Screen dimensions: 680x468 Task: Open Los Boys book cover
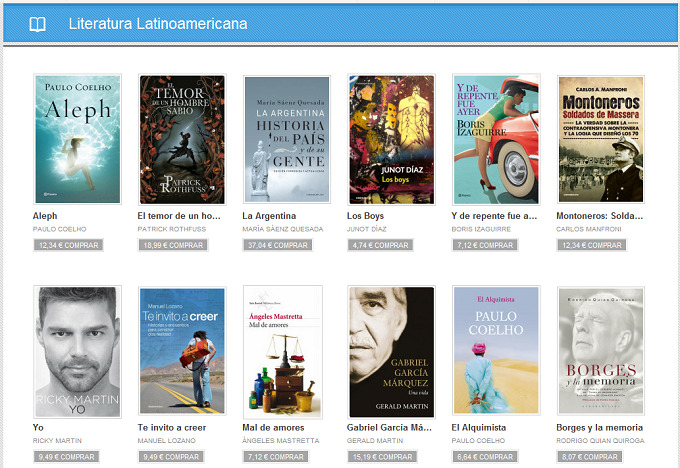click(x=392, y=139)
